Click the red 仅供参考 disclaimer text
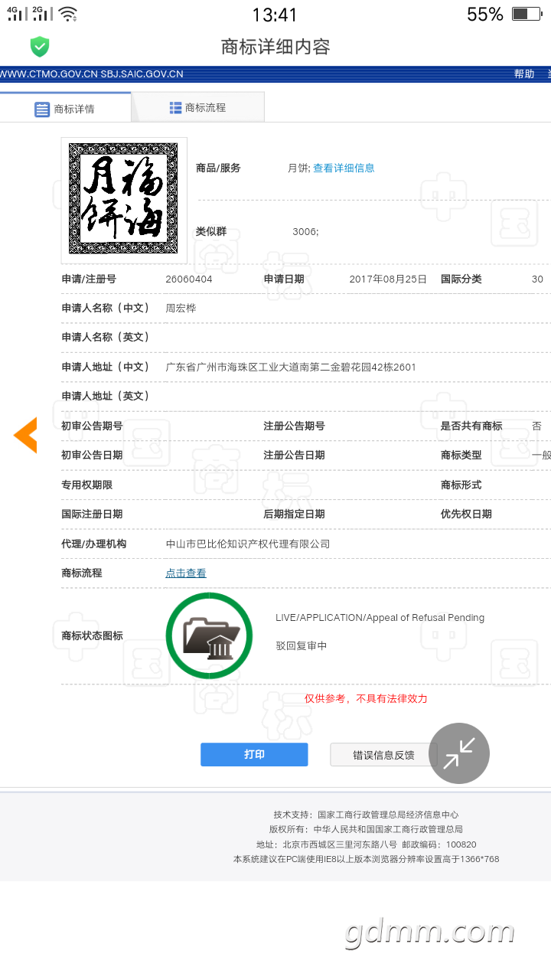 pyautogui.click(x=366, y=698)
